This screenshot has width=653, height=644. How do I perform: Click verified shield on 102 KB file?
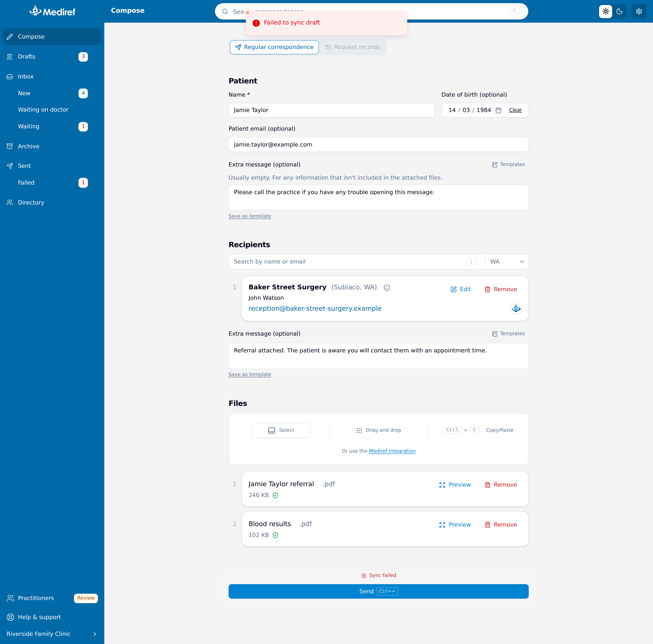point(275,535)
